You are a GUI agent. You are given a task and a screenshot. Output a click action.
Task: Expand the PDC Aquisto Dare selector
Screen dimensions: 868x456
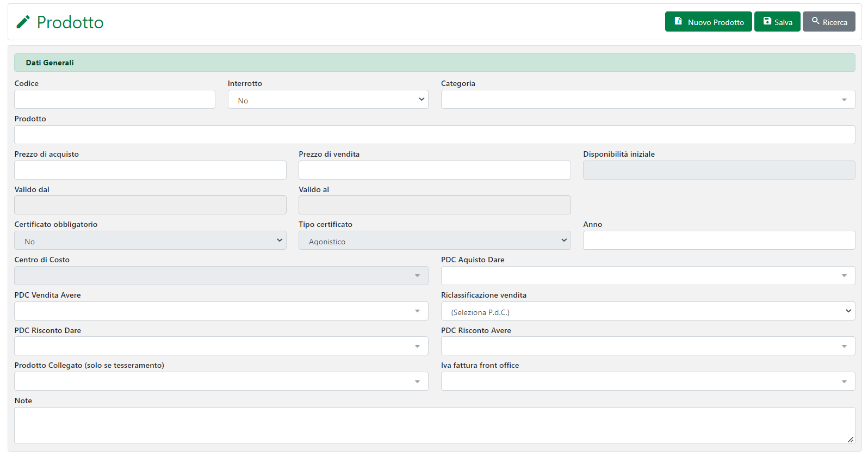(x=648, y=276)
